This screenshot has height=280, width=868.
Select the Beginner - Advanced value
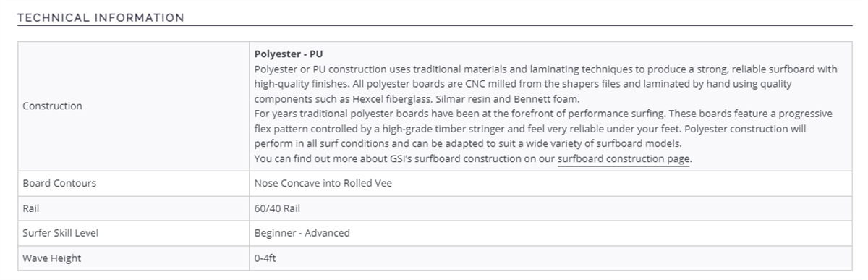pyautogui.click(x=302, y=233)
